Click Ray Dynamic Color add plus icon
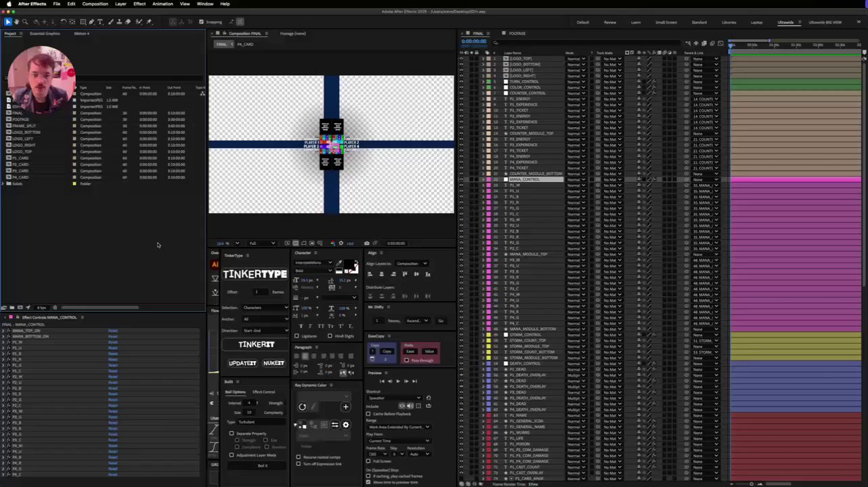868x487 pixels. tap(345, 407)
